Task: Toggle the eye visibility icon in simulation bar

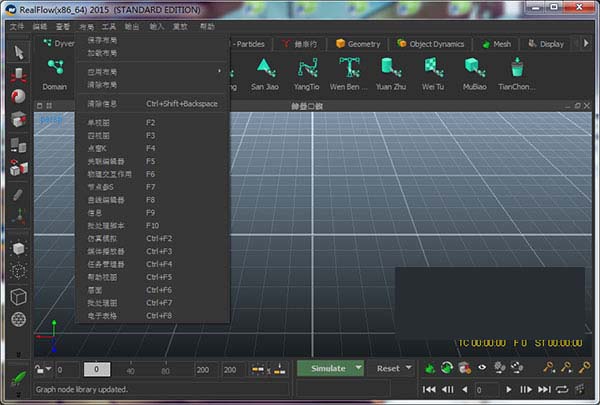Action: point(482,367)
